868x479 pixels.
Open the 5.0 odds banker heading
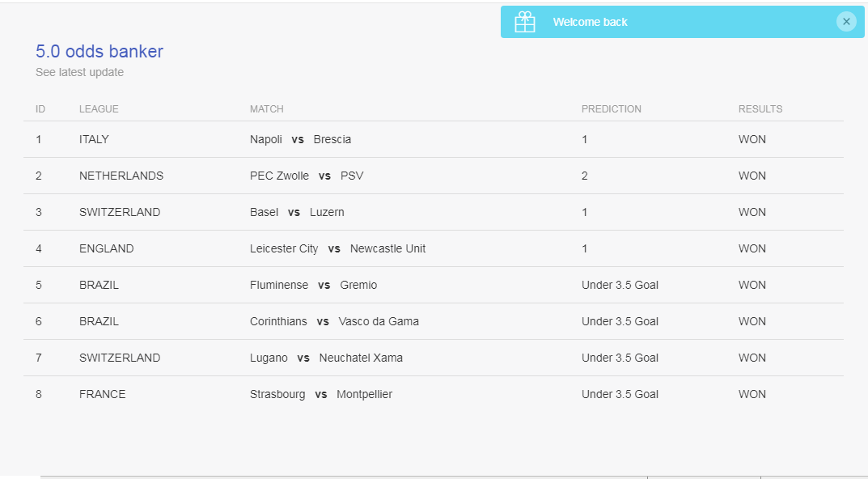click(x=100, y=52)
